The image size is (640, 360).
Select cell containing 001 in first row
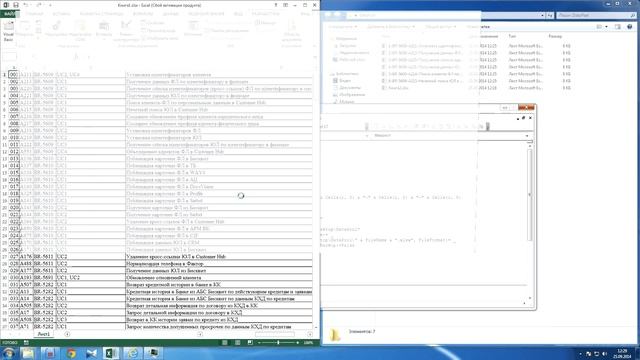(x=13, y=75)
